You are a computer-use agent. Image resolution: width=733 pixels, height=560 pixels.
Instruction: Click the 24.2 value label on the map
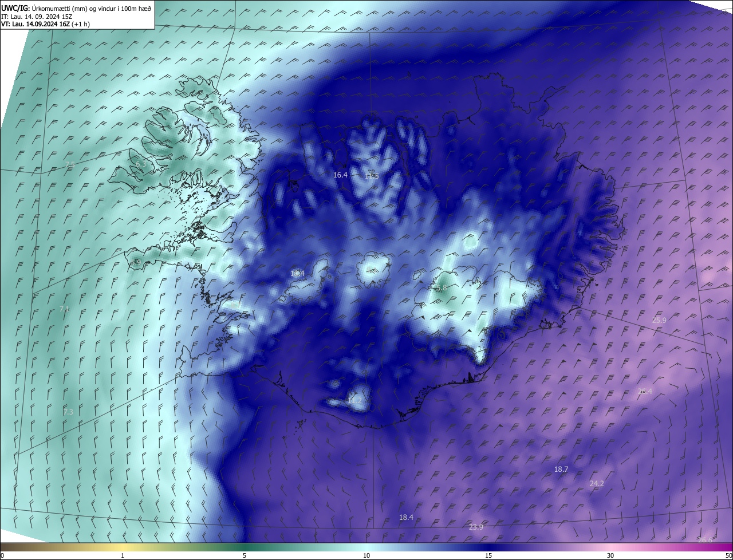(x=597, y=484)
